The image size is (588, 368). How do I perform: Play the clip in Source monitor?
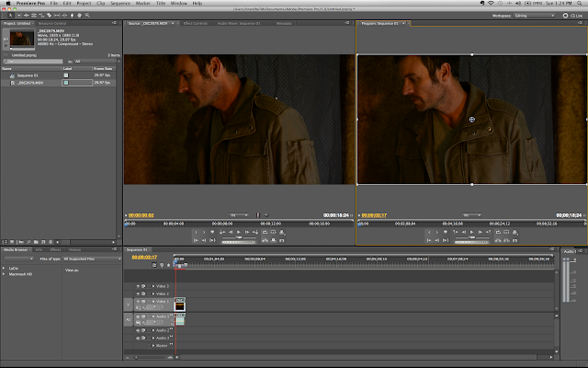pos(239,232)
